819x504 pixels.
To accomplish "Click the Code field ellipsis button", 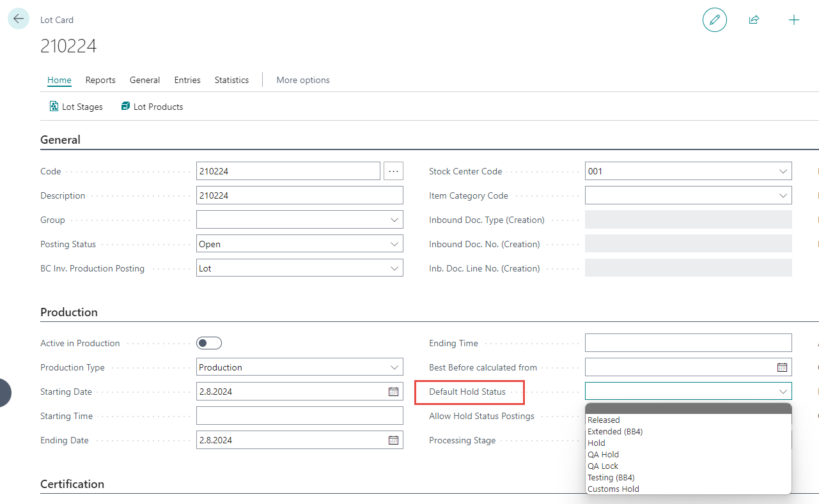I will (x=393, y=171).
